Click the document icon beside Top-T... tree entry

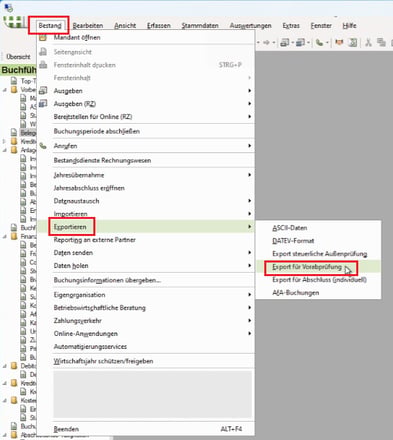pos(14,81)
